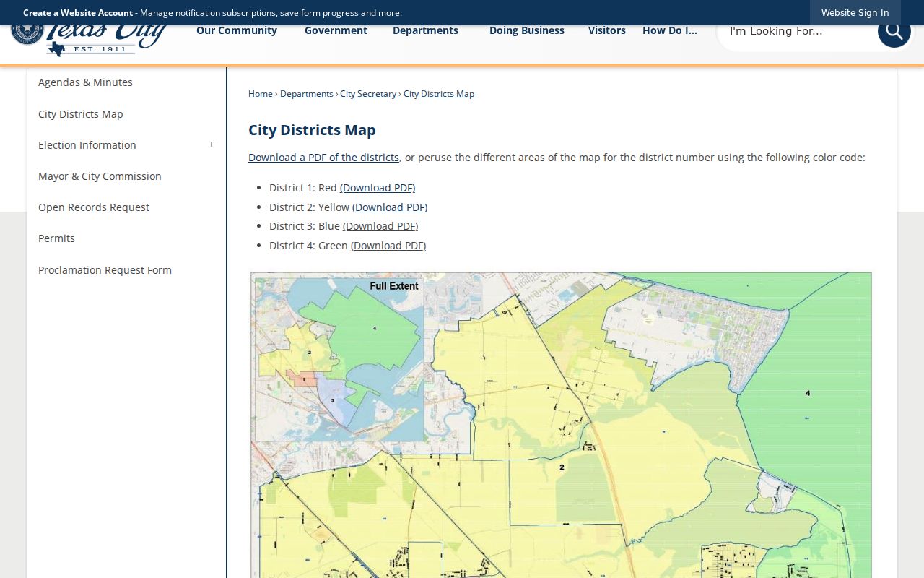
Task: Open Departments menu
Action: coord(425,30)
